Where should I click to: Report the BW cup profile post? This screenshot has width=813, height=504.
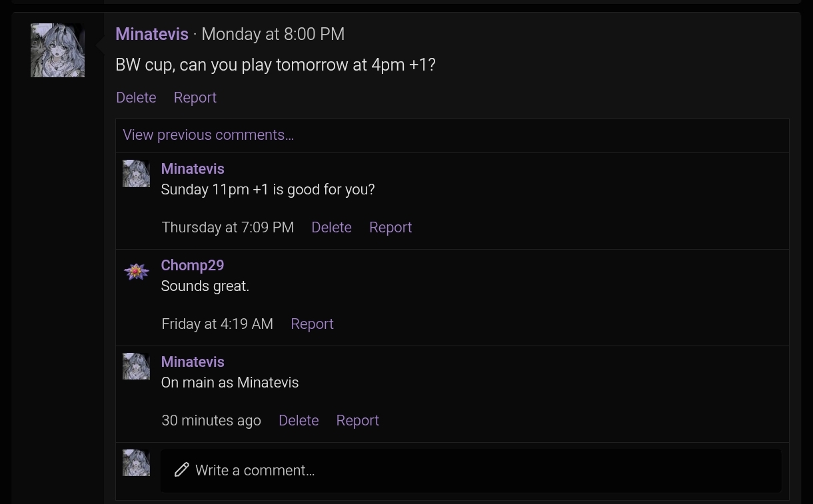click(195, 98)
